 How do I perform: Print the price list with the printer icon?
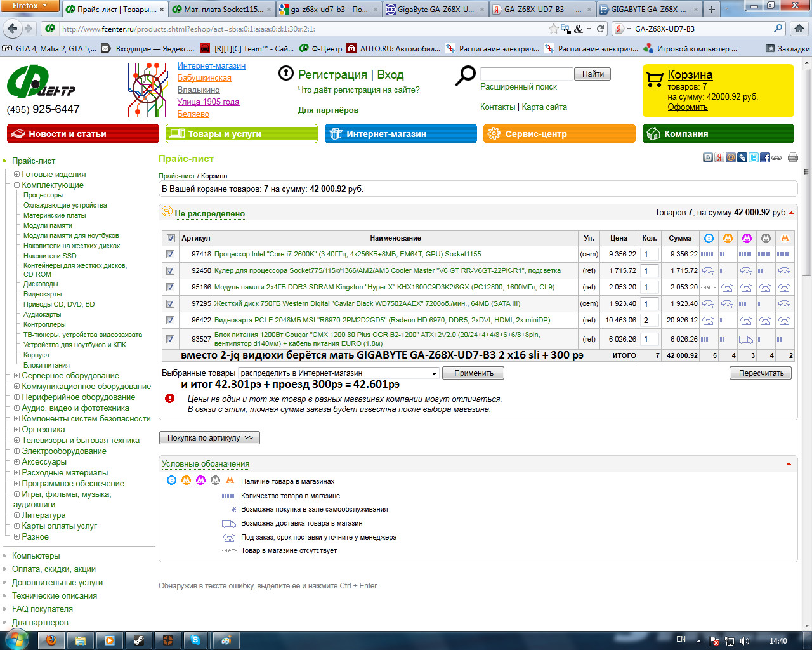tap(793, 157)
